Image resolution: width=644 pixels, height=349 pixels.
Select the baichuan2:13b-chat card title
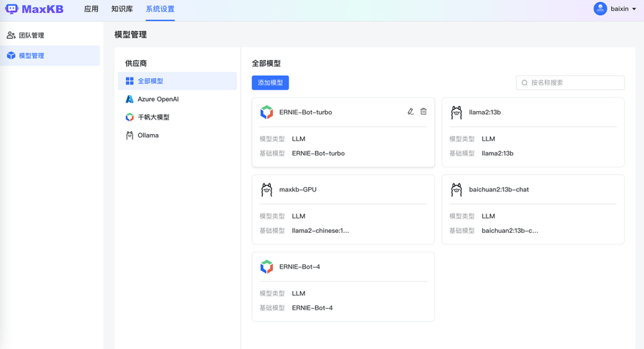coord(499,189)
